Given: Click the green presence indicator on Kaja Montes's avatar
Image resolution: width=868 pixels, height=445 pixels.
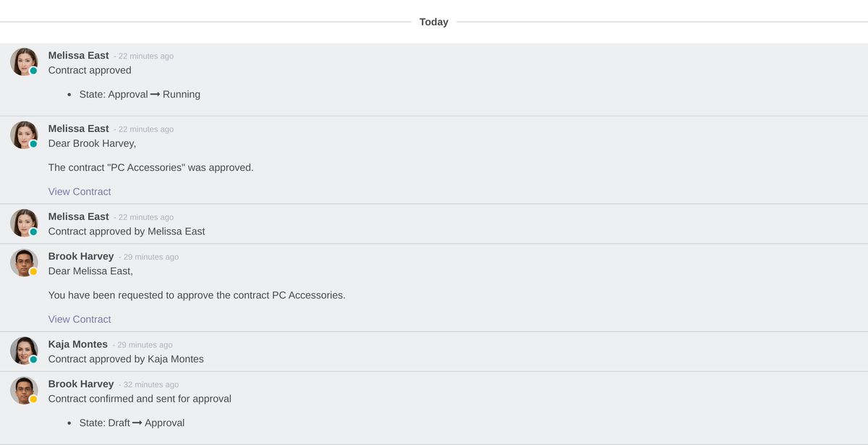Looking at the screenshot, I should click(x=33, y=360).
